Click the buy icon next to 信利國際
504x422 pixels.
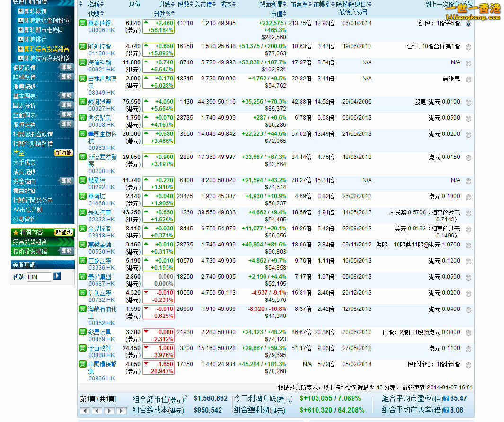[83, 292]
